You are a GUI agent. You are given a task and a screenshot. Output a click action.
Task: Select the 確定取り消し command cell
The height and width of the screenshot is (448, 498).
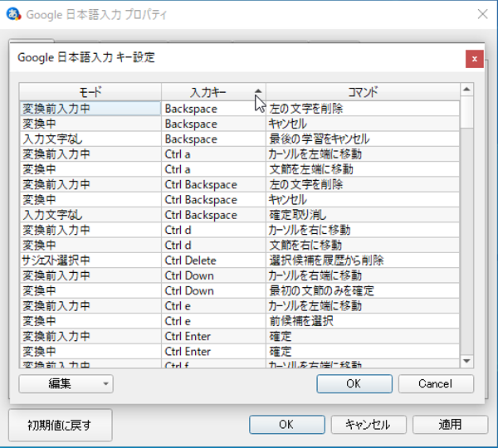pyautogui.click(x=362, y=215)
